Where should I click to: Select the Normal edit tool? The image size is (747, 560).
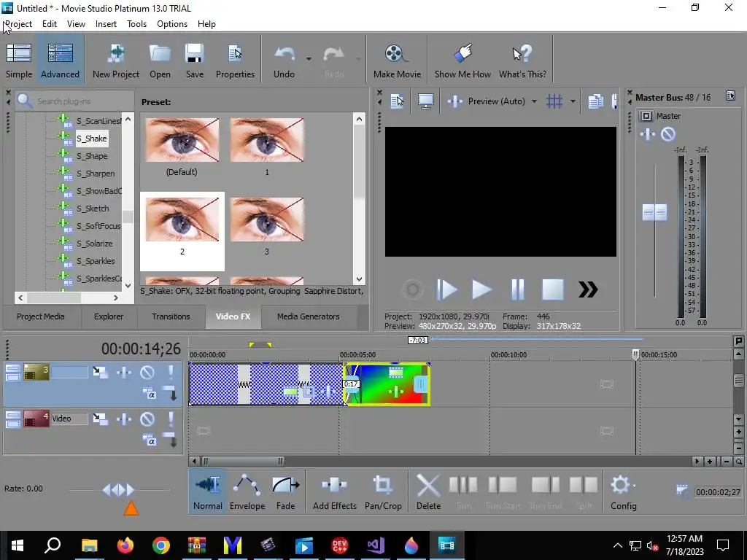[x=208, y=493]
